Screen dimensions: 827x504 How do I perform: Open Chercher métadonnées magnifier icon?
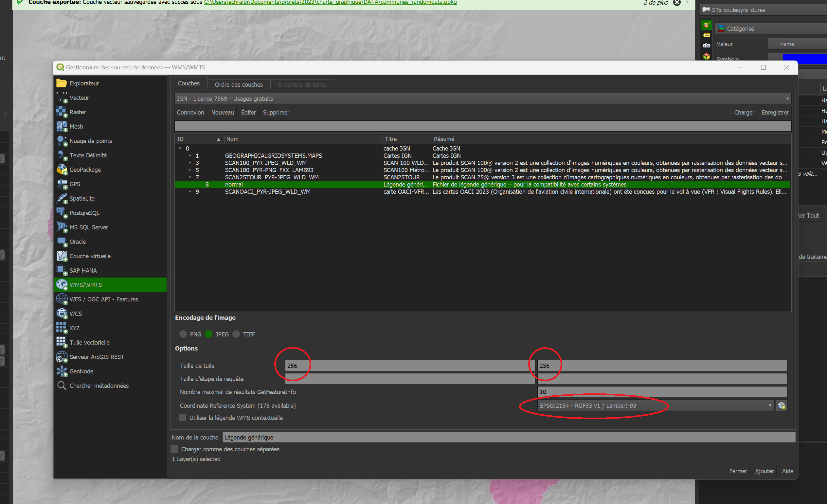point(62,386)
